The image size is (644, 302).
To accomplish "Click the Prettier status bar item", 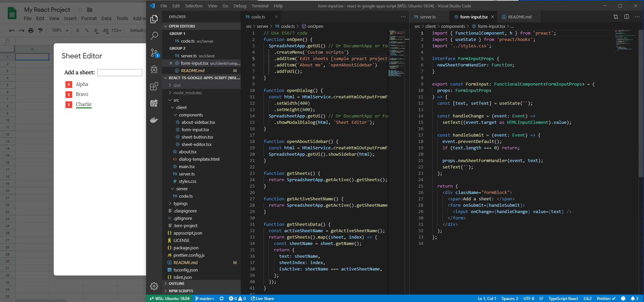I will click(x=606, y=299).
